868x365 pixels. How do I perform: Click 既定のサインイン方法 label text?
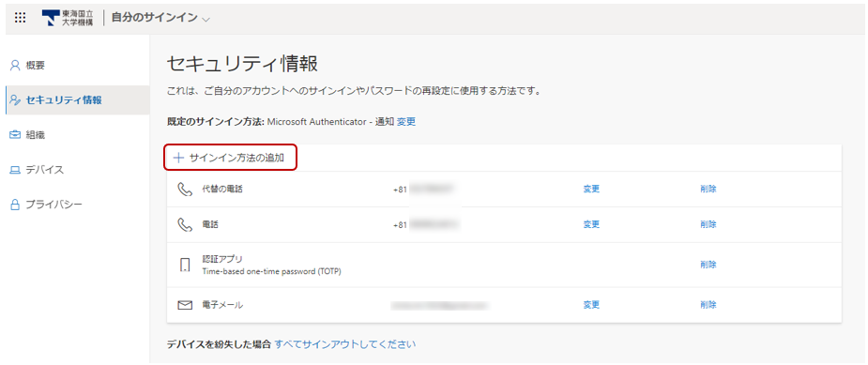216,121
